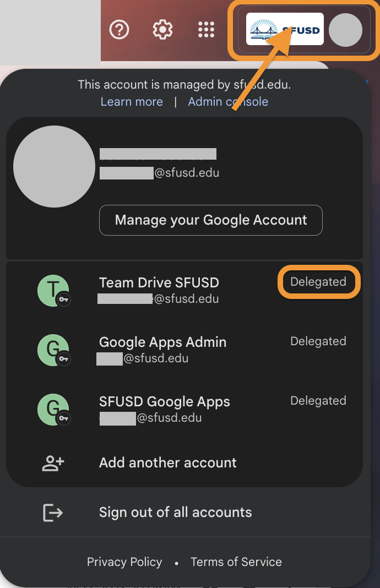
Task: Open the Learn more link
Action: pos(132,102)
